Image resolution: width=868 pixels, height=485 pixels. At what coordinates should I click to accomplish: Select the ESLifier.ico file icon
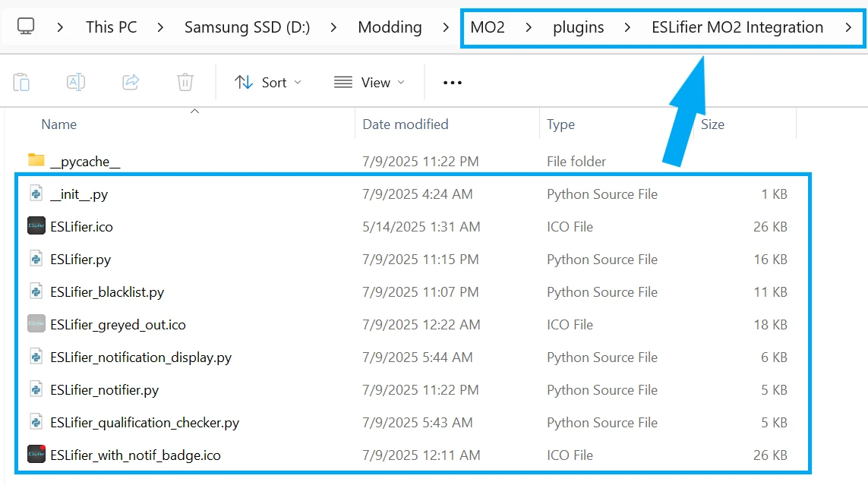pos(36,226)
